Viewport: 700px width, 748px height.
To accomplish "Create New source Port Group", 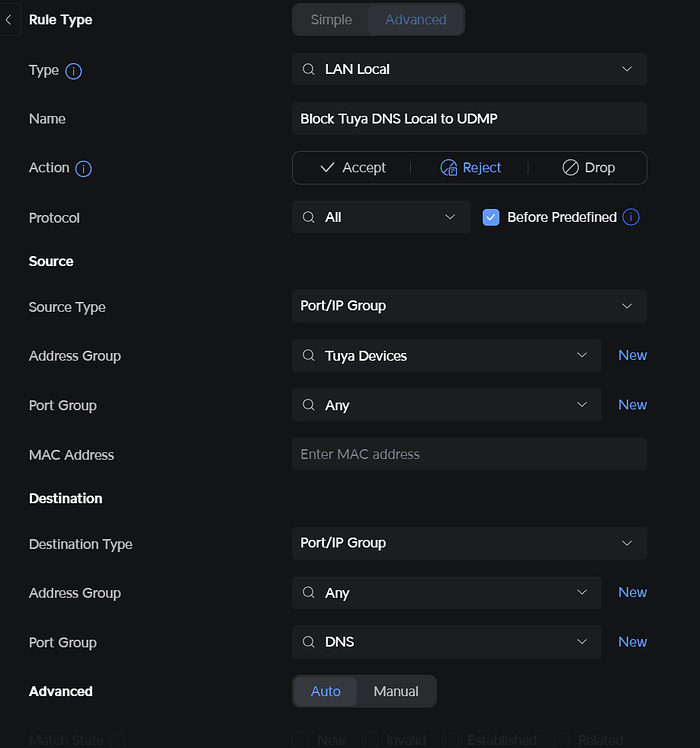I will coord(632,405).
